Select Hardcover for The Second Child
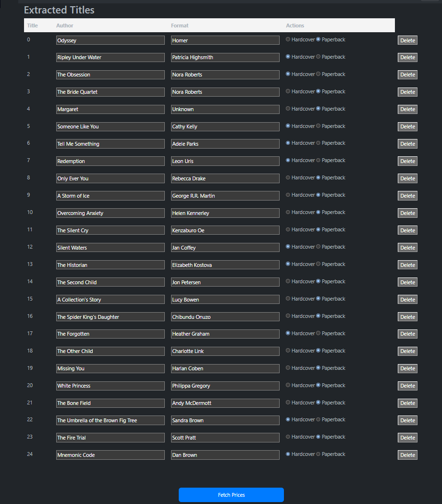 tap(288, 281)
